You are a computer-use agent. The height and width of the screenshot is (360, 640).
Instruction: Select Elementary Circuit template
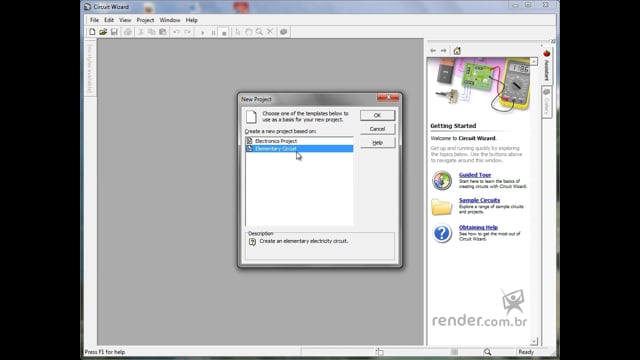click(x=299, y=149)
